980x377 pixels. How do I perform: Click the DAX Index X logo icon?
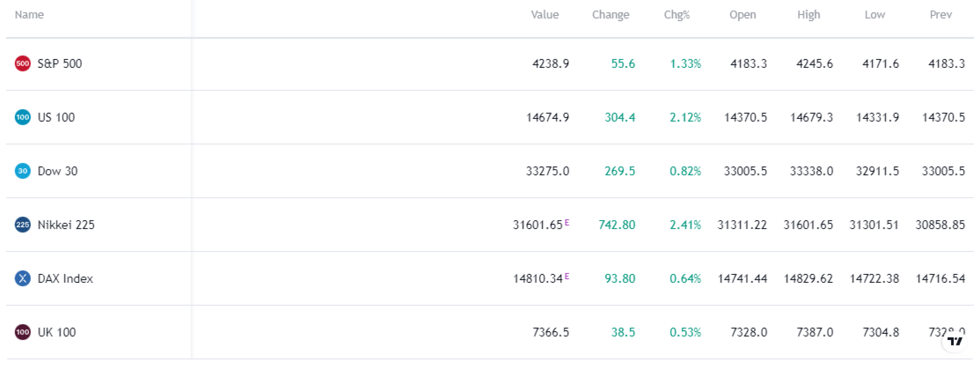point(23,278)
